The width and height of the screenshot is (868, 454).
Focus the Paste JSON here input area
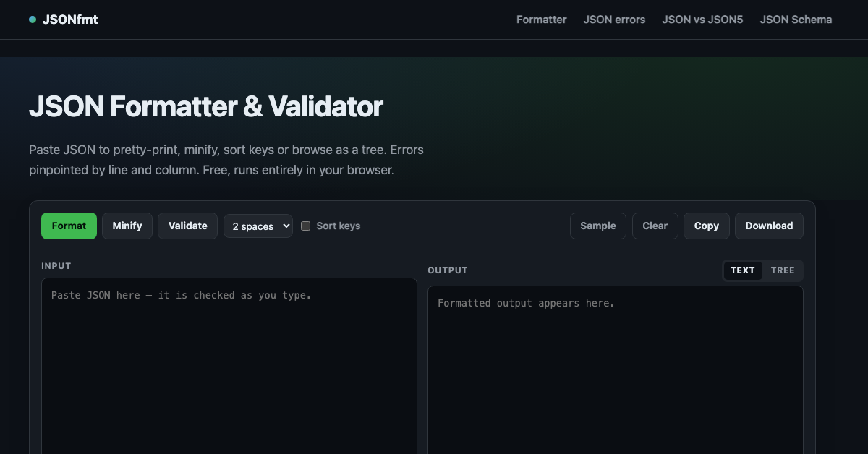point(229,366)
